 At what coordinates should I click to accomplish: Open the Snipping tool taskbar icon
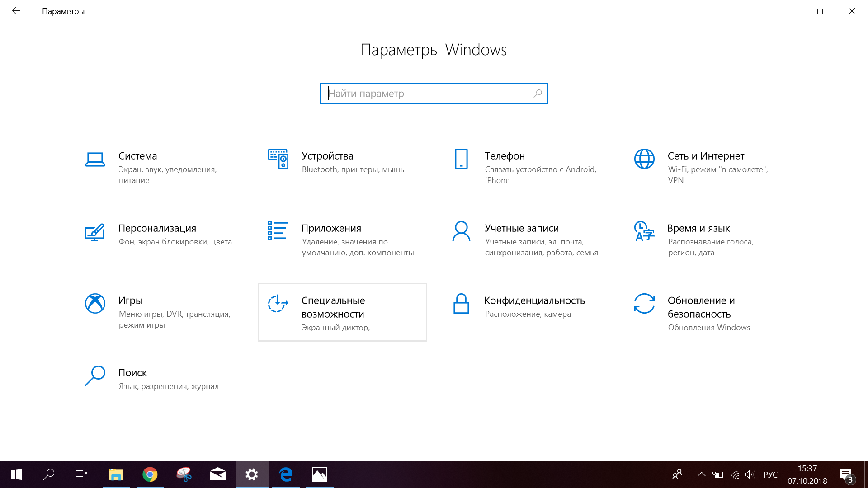184,474
